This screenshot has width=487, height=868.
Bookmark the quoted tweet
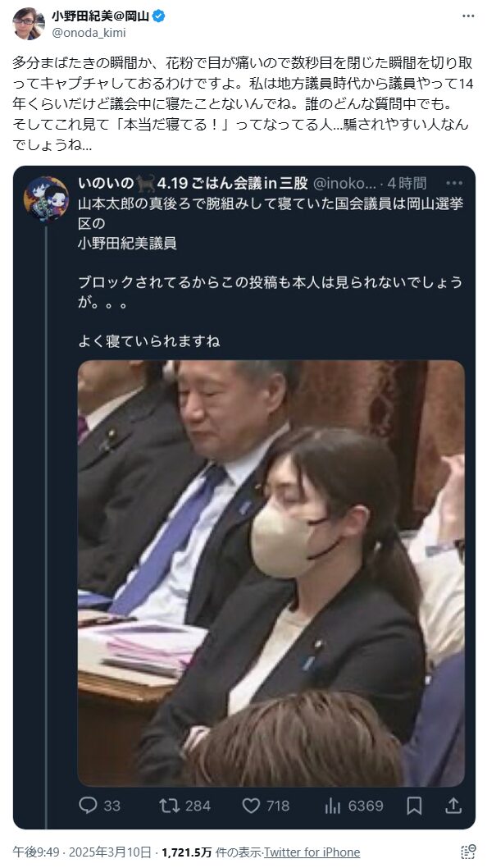pos(414,806)
